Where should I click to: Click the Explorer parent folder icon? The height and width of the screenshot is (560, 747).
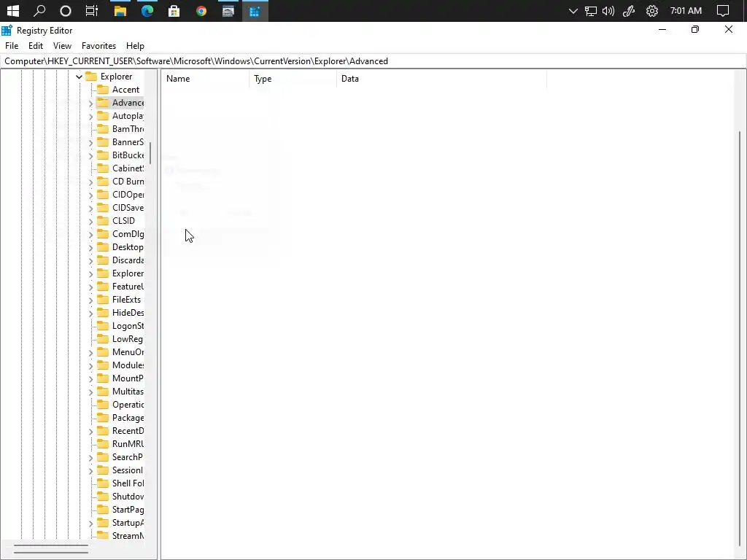coord(91,76)
